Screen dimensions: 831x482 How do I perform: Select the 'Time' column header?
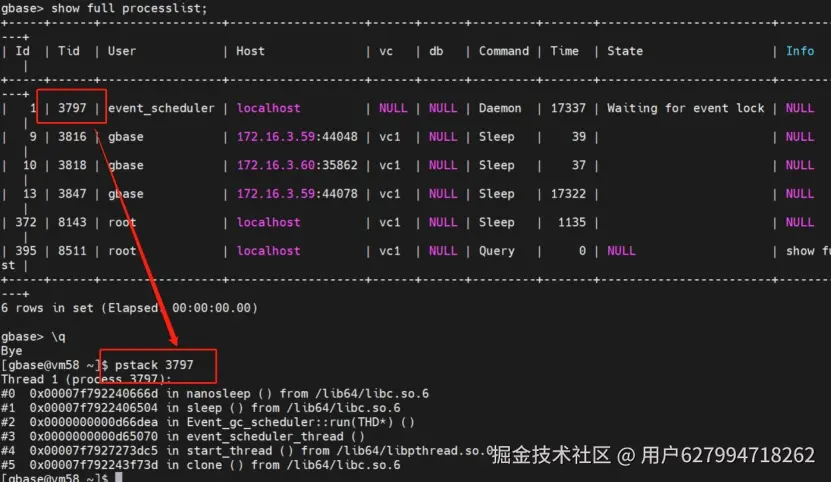[x=564, y=51]
